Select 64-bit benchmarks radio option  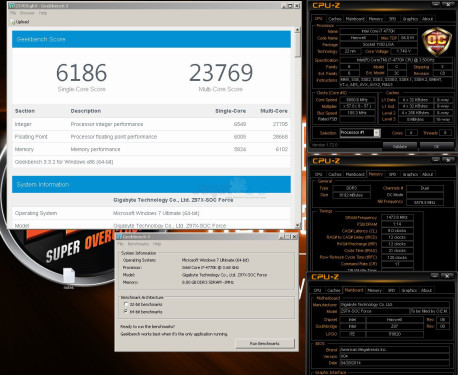pyautogui.click(x=126, y=311)
